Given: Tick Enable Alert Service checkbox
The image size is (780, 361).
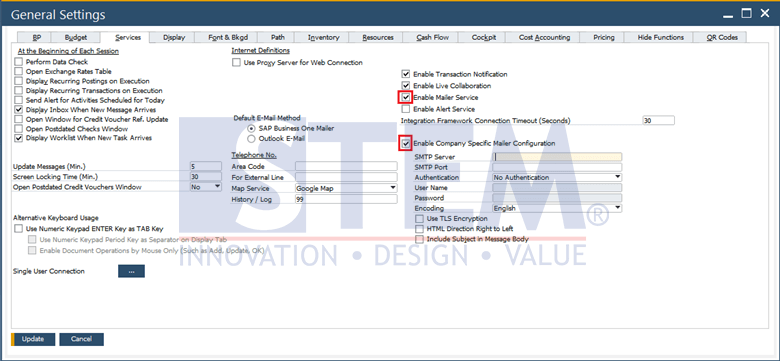Looking at the screenshot, I should 406,109.
